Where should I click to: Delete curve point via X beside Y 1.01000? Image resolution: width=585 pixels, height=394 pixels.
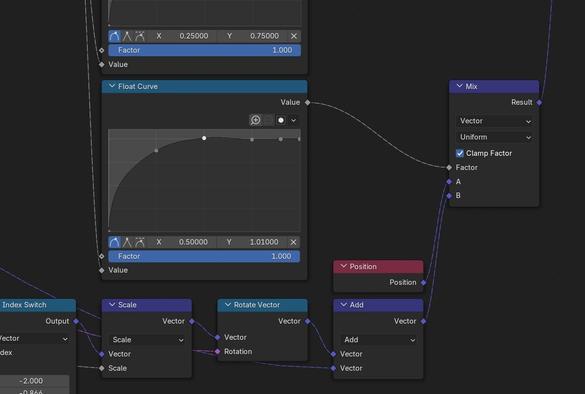(x=294, y=242)
